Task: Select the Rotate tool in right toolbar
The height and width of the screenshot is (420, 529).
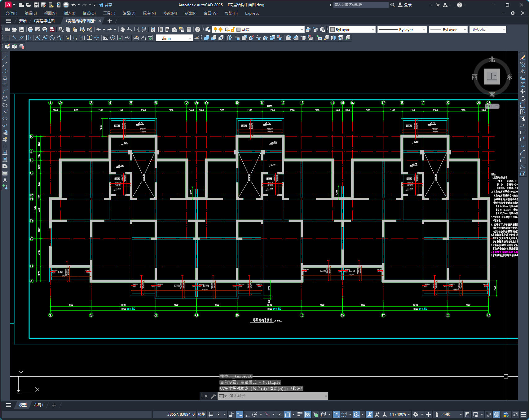Action: click(x=523, y=98)
